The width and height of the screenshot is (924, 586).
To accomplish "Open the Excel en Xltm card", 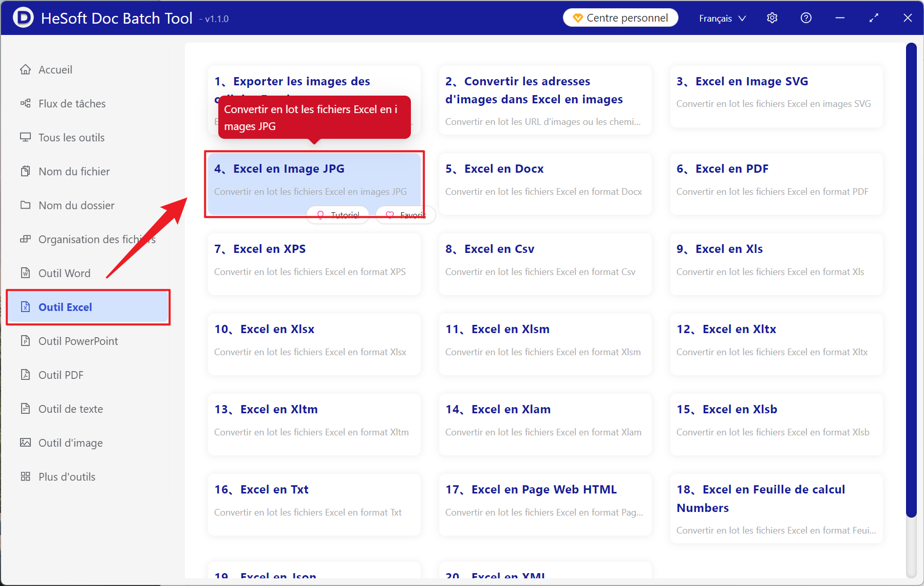I will 314,425.
